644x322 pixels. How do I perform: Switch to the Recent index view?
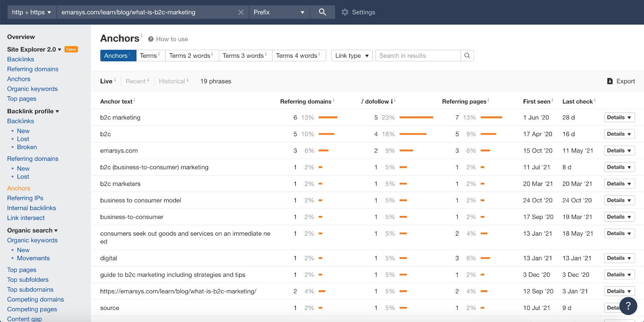click(136, 81)
